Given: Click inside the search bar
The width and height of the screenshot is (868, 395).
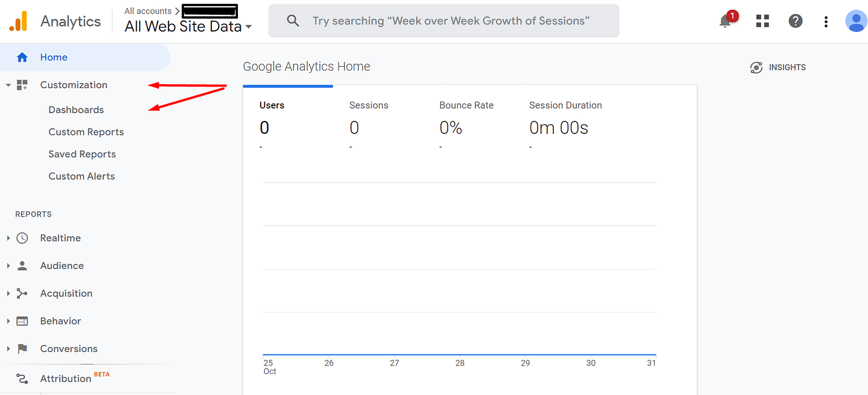Looking at the screenshot, I should 444,20.
